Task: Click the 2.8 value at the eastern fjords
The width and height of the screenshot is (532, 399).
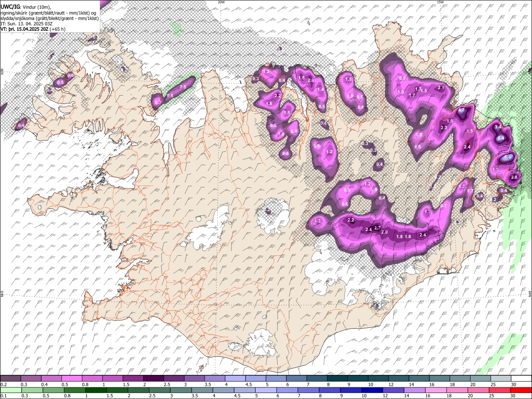Action: click(x=514, y=177)
